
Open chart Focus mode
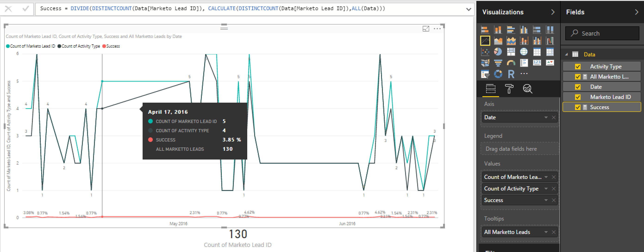[426, 29]
